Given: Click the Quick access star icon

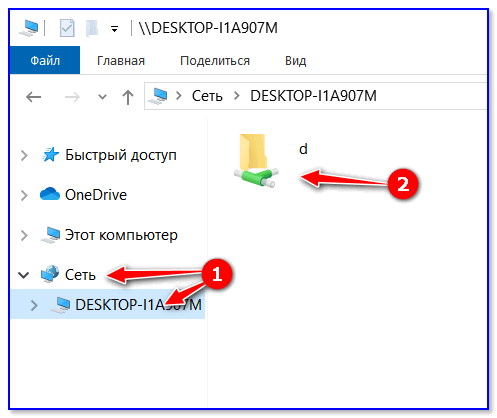Looking at the screenshot, I should pyautogui.click(x=50, y=155).
